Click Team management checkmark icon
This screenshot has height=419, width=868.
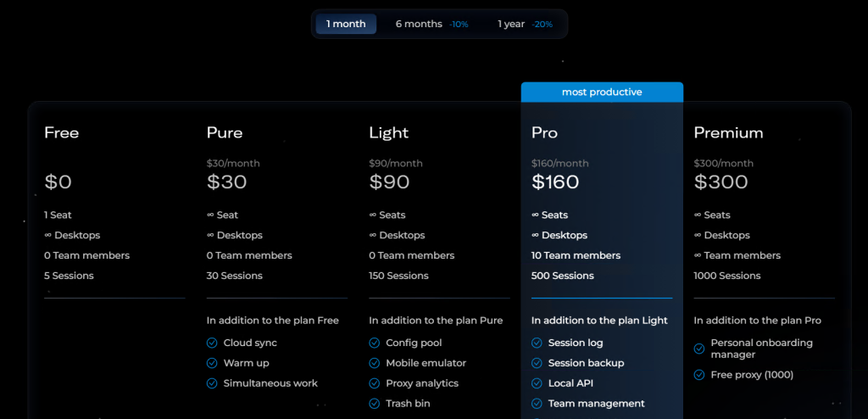coord(537,404)
